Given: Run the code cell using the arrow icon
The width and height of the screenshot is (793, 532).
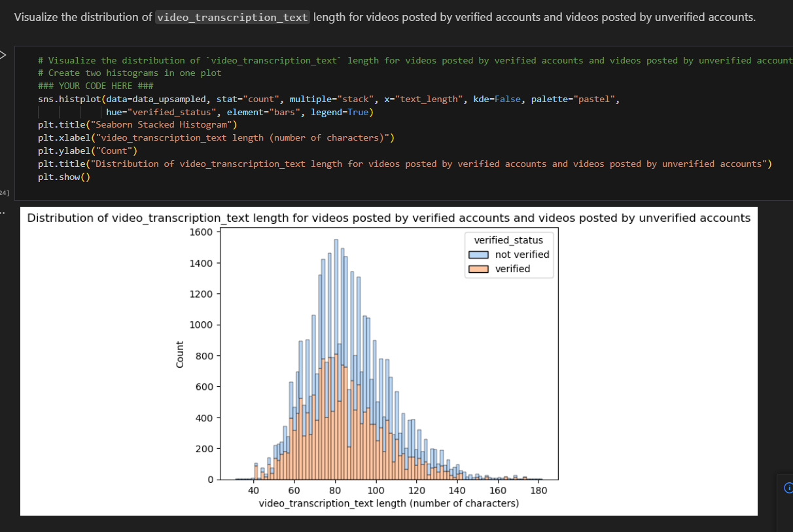Looking at the screenshot, I should pyautogui.click(x=3, y=55).
